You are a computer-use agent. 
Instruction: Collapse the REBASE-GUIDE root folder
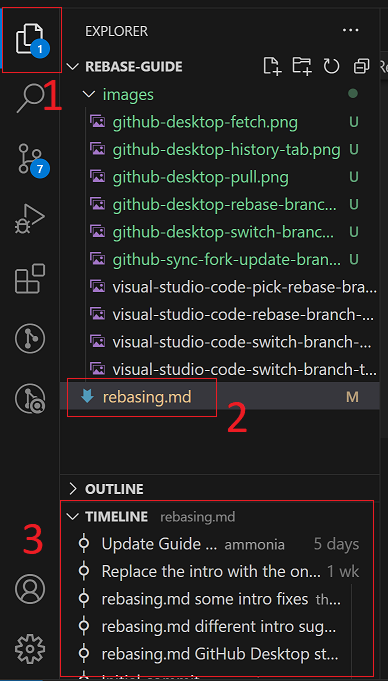73,66
